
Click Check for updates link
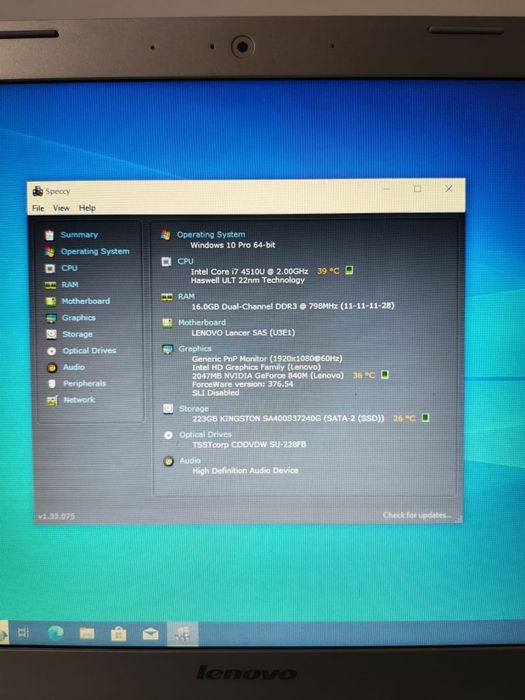[417, 515]
